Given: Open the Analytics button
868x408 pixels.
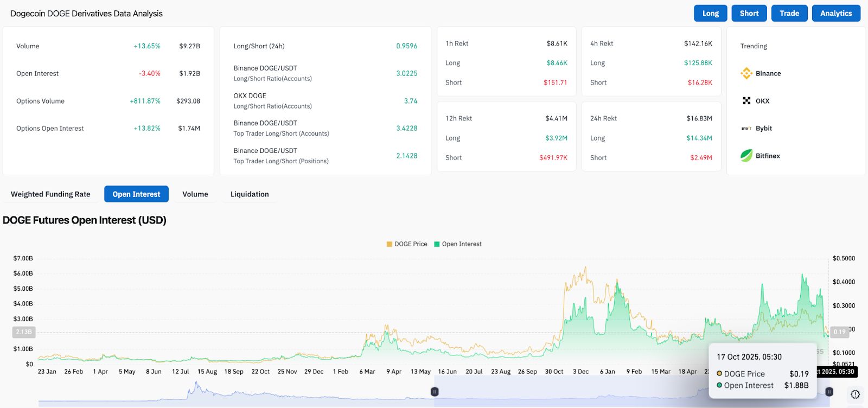Looking at the screenshot, I should [x=835, y=14].
